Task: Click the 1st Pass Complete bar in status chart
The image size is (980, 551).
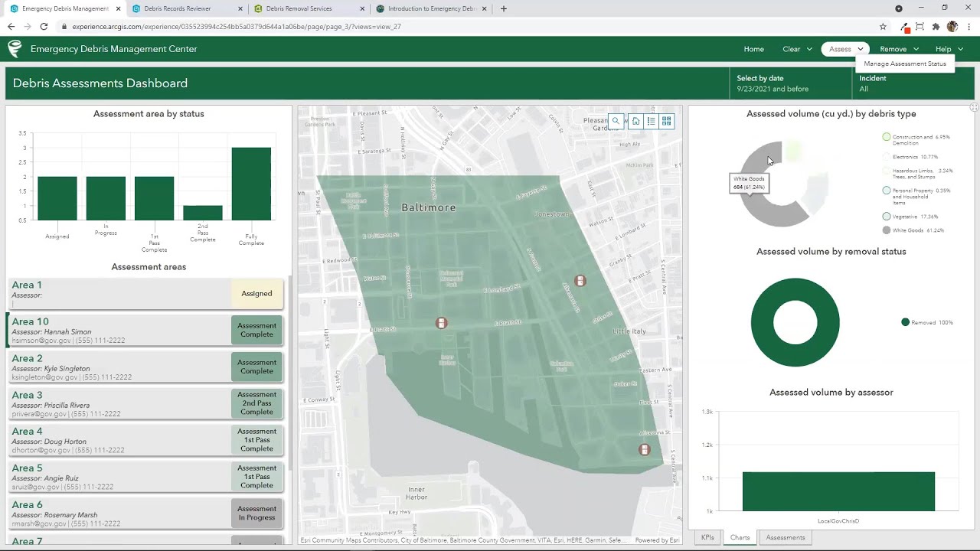Action: 154,198
